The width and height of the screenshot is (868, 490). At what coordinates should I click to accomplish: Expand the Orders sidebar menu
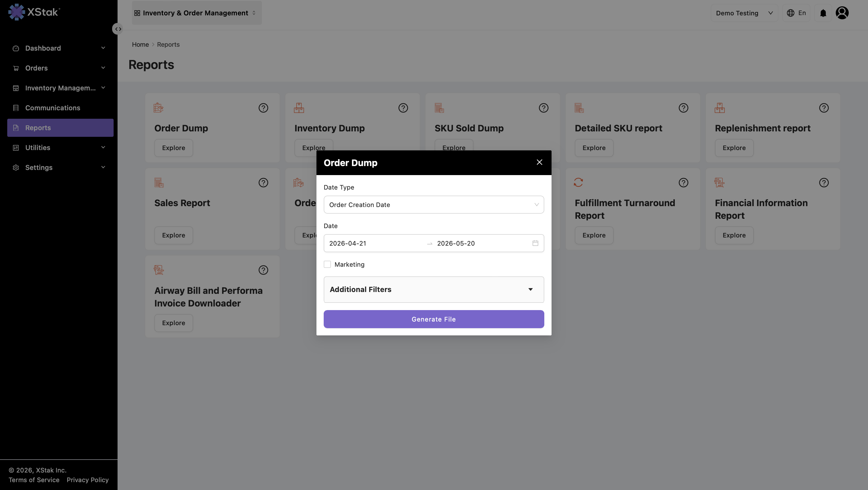point(60,68)
